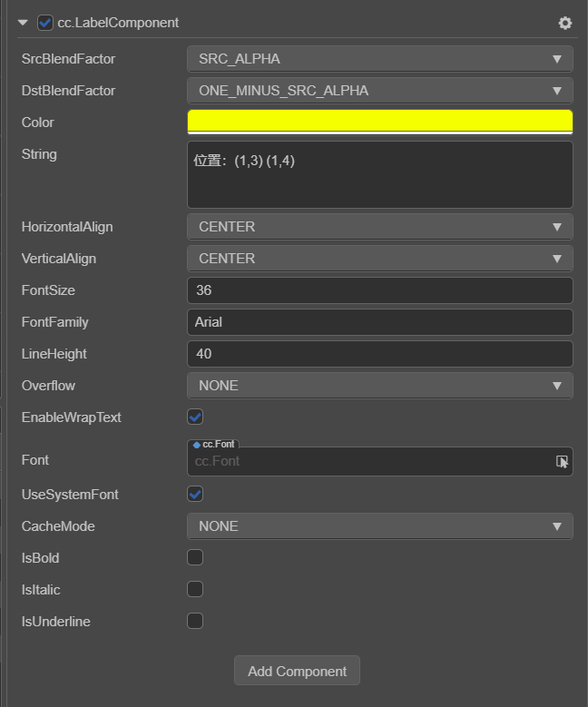588x707 pixels.
Task: Turn on the IsUnderline checkbox
Action: coord(195,621)
